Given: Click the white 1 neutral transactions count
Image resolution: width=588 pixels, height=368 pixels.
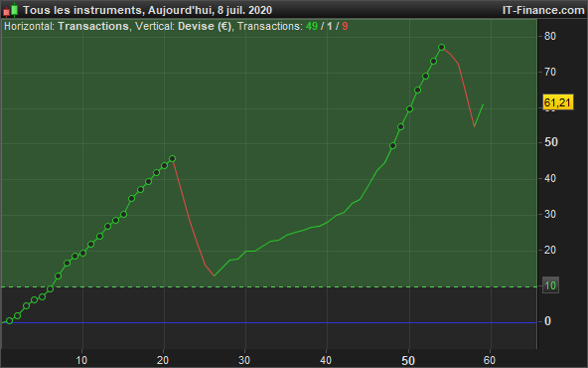Looking at the screenshot, I should pos(329,26).
